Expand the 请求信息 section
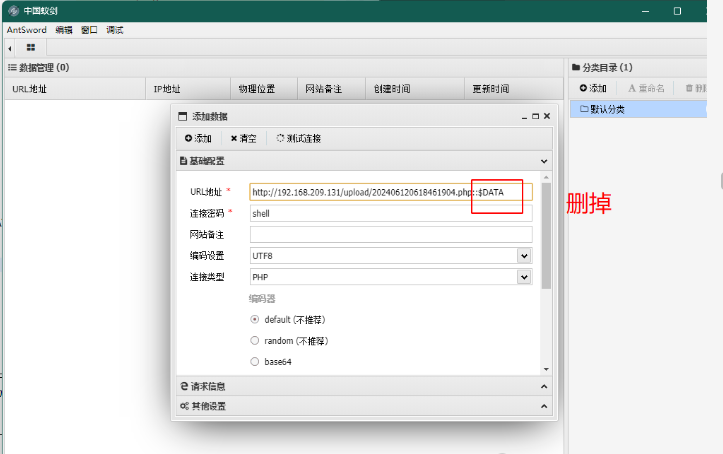 point(544,387)
